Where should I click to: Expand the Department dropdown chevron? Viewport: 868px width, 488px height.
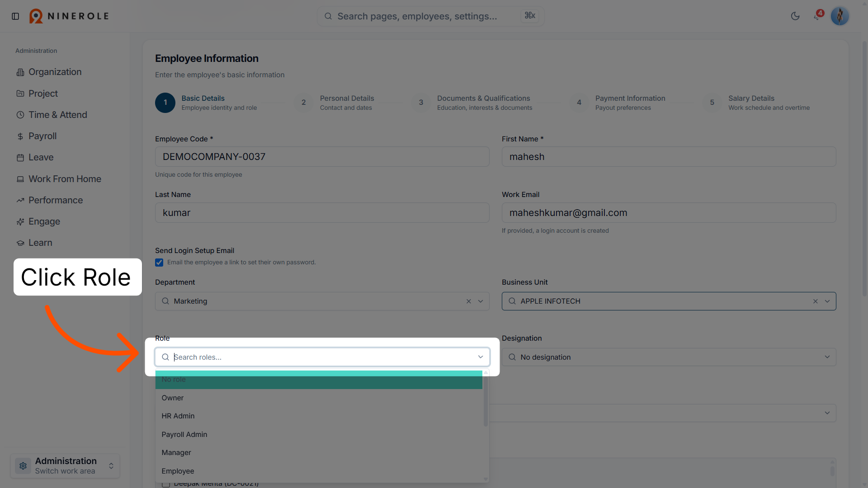pos(481,301)
